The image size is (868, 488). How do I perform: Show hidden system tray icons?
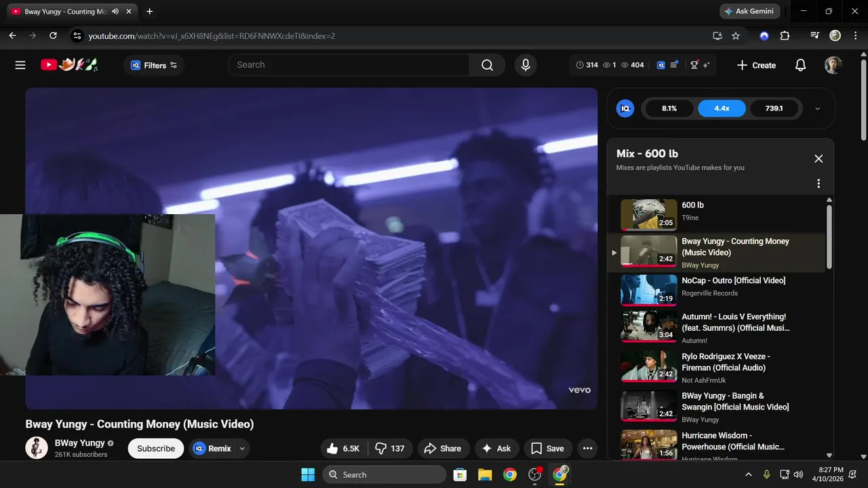tap(748, 474)
